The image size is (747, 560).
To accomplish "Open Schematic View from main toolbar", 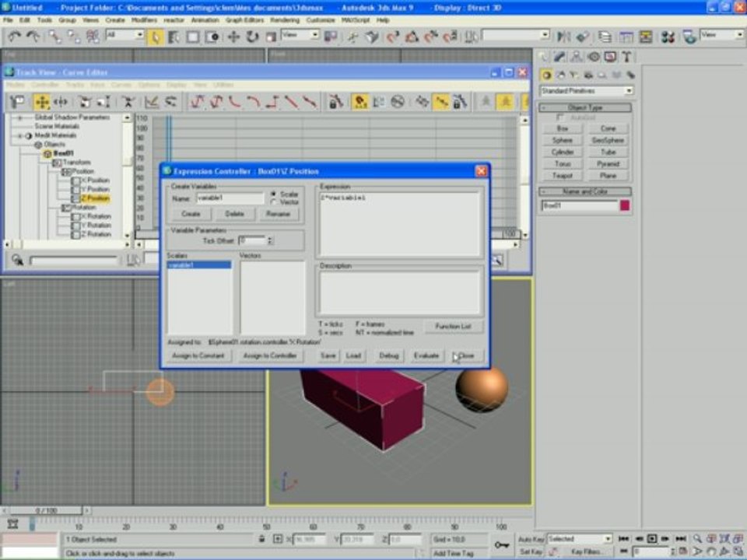I will point(646,37).
